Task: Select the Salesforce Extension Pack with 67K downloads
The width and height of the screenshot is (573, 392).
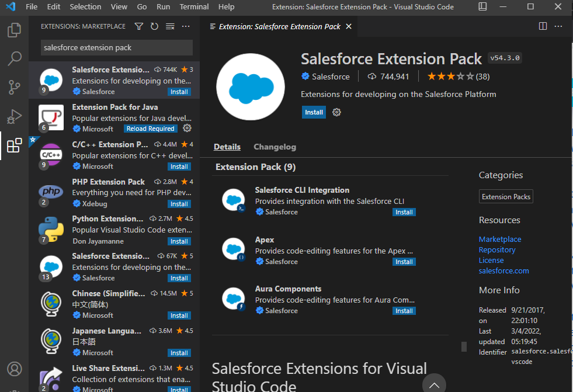Action: point(114,267)
